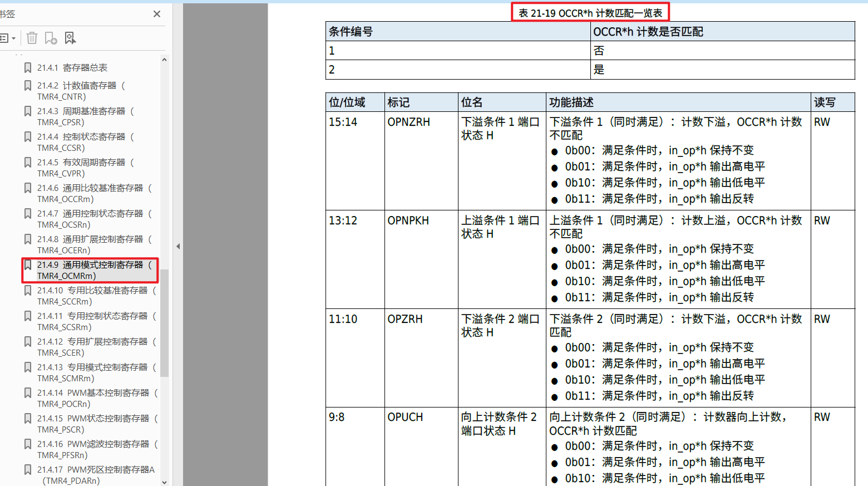Viewport: 868px width, 486px height.
Task: Jump to 21.4.2 计数值寄存器 TMR4_CNTR
Action: coord(81,91)
